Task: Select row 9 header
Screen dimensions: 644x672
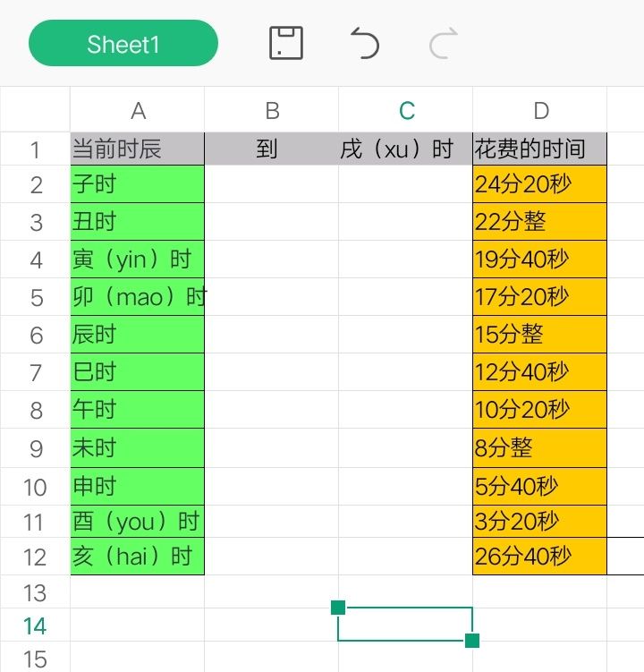Action: 35,448
